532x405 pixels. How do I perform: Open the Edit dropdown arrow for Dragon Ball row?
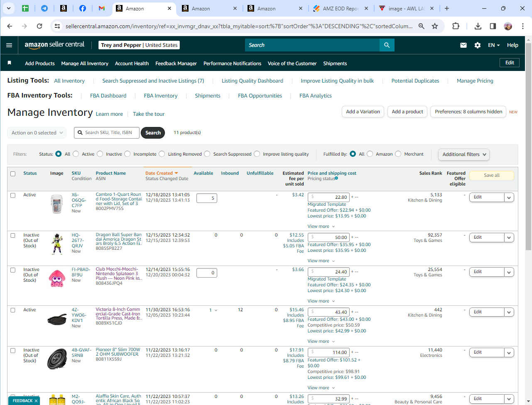pyautogui.click(x=509, y=238)
